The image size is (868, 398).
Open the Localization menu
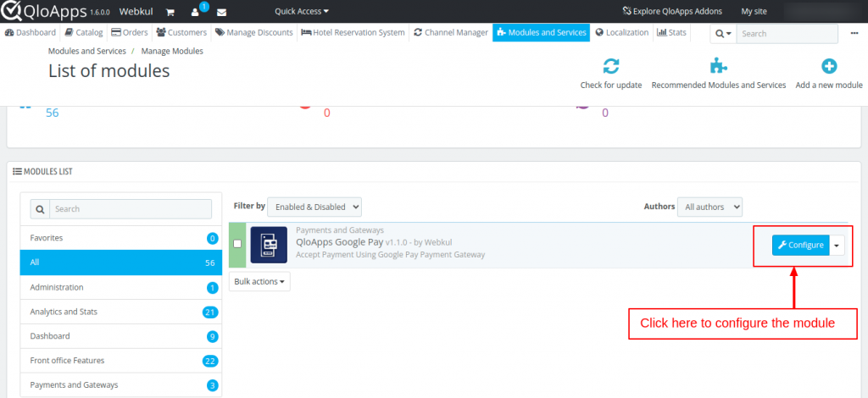[x=621, y=33]
